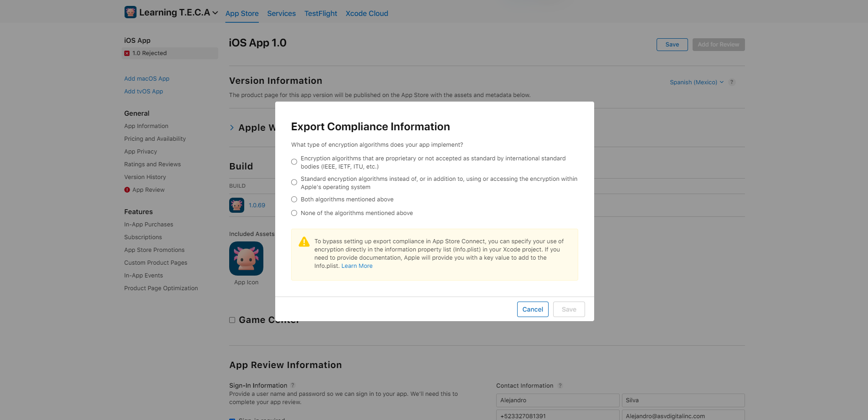
Task: Switch to the TestFlight tab
Action: pyautogui.click(x=320, y=14)
